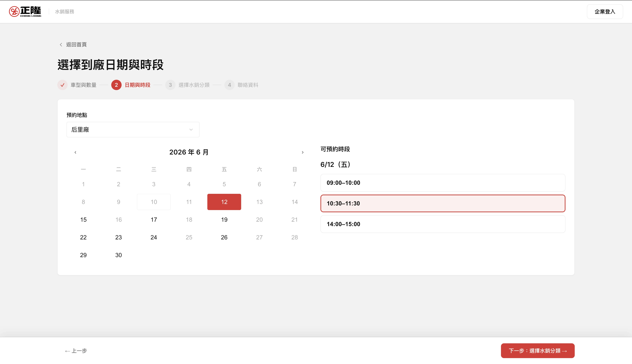Pick June 24 on the calendar
This screenshot has width=632, height=364.
[154, 238]
